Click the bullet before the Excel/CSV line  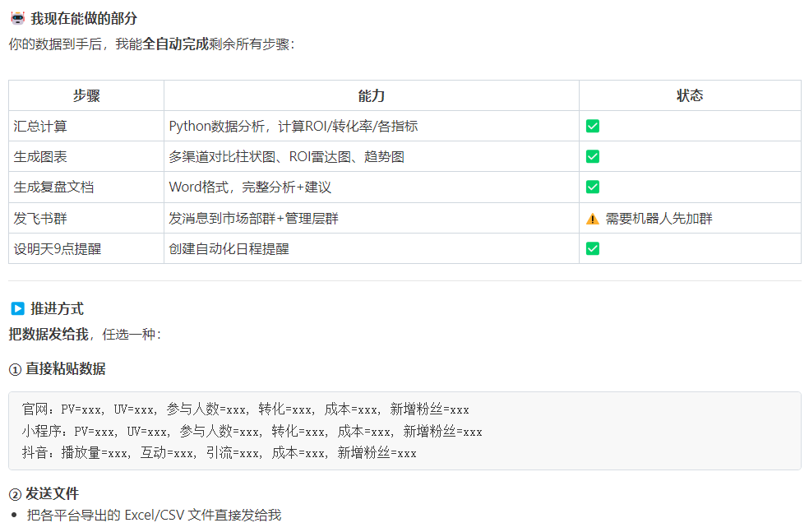click(x=16, y=516)
